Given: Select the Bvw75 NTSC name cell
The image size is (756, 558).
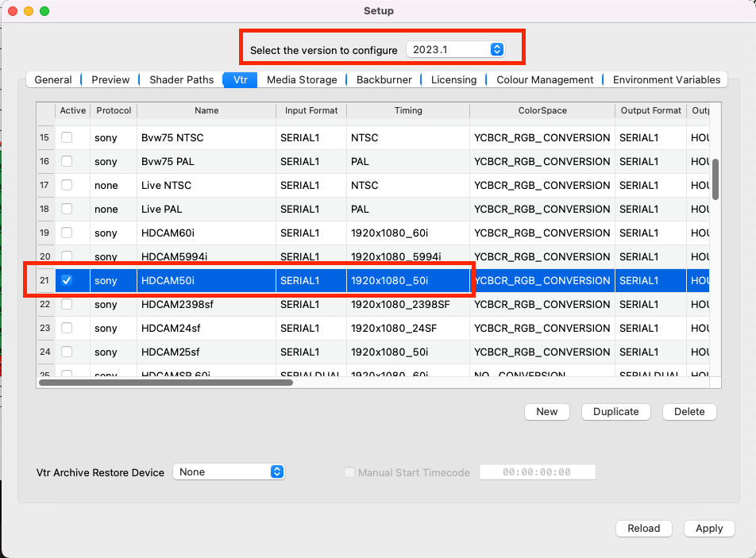Looking at the screenshot, I should tap(206, 137).
